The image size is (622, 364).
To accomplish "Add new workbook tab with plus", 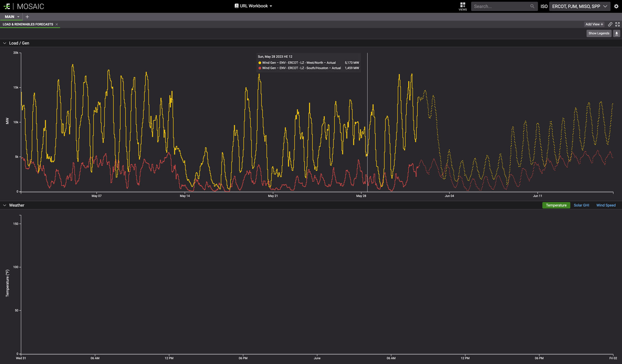I will tap(27, 17).
